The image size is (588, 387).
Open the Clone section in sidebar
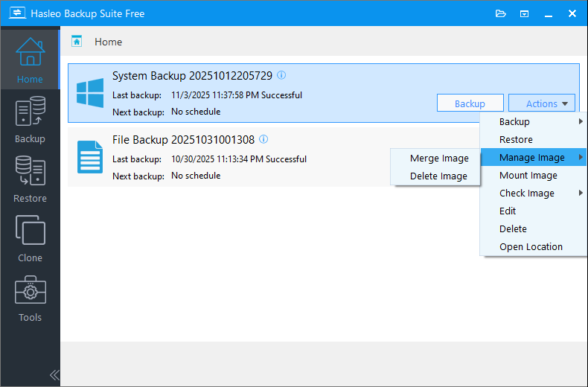[x=30, y=239]
